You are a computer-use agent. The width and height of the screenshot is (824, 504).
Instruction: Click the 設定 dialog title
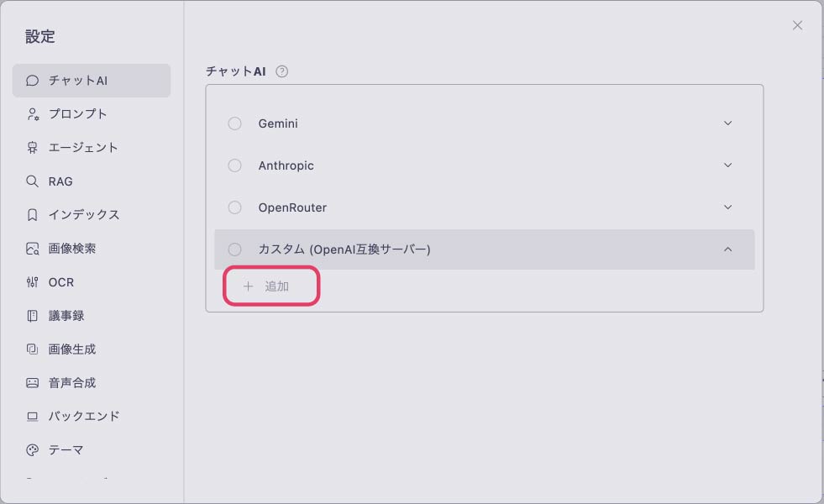click(x=40, y=36)
